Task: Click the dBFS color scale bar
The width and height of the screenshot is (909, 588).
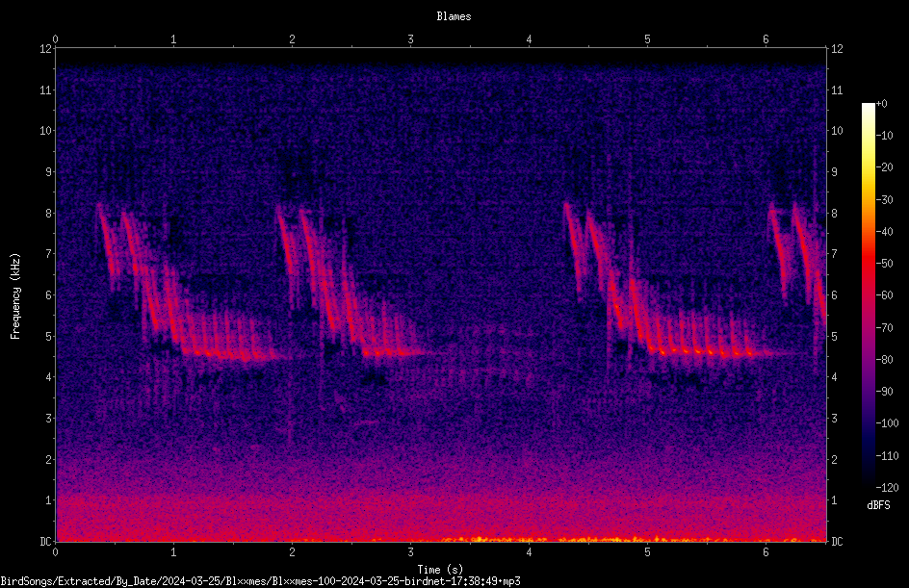Action: click(x=868, y=294)
